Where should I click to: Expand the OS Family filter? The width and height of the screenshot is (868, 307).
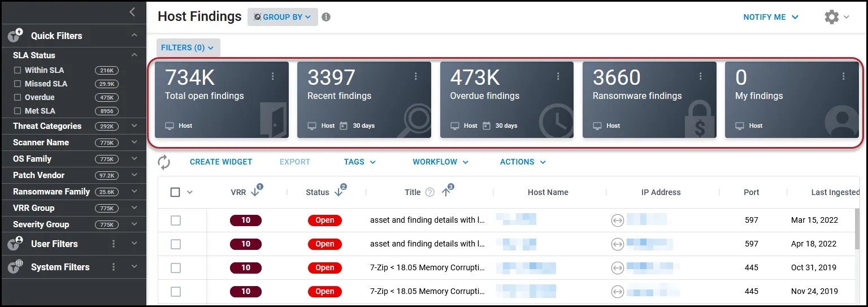(134, 159)
